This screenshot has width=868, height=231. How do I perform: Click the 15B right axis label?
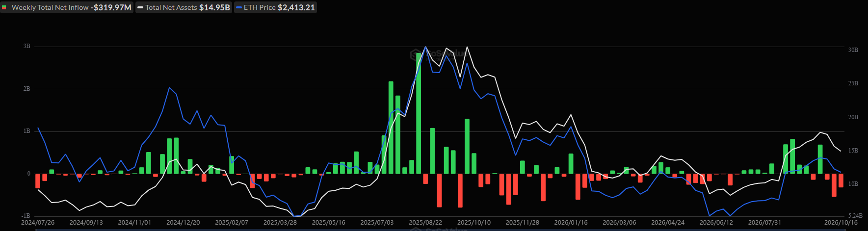click(x=853, y=151)
